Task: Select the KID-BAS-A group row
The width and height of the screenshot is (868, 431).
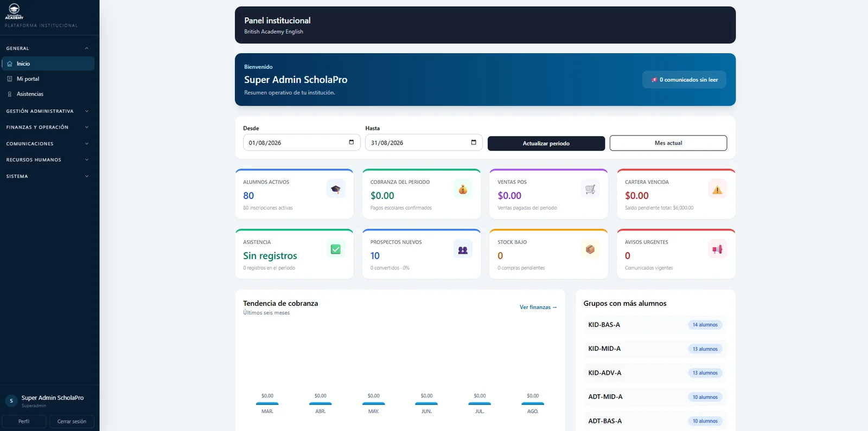Action: point(655,325)
